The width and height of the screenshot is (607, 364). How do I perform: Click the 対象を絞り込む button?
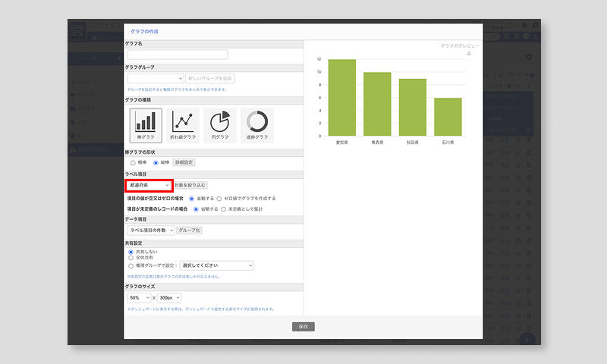(x=190, y=185)
